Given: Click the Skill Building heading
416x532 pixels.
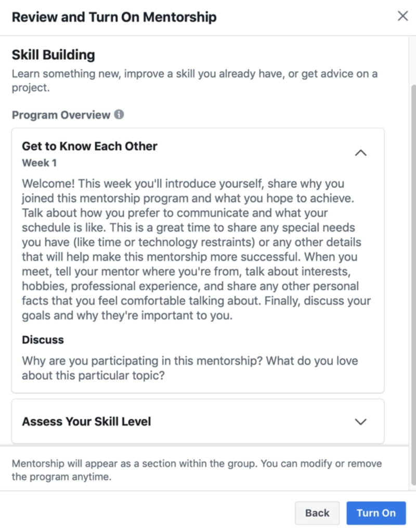Looking at the screenshot, I should point(53,55).
